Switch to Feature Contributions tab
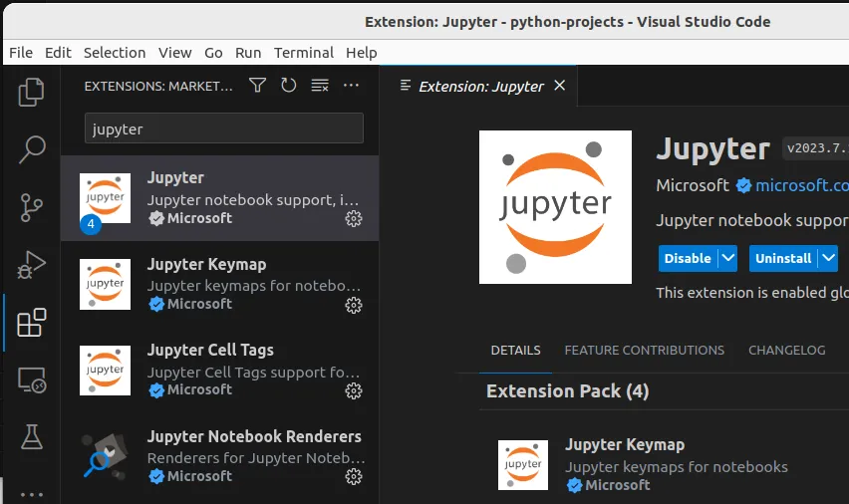The height and width of the screenshot is (504, 849). click(644, 351)
